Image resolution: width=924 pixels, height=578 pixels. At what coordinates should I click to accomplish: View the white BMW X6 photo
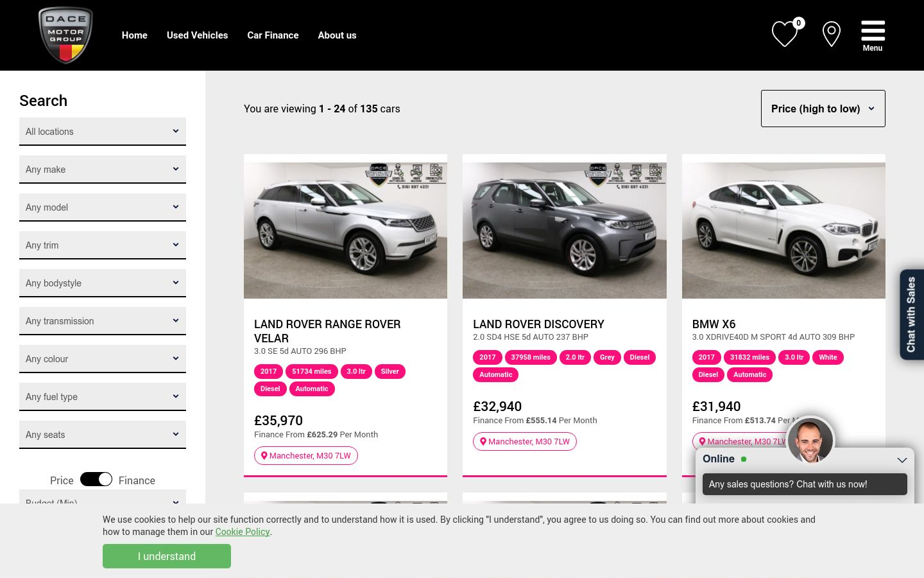783,230
